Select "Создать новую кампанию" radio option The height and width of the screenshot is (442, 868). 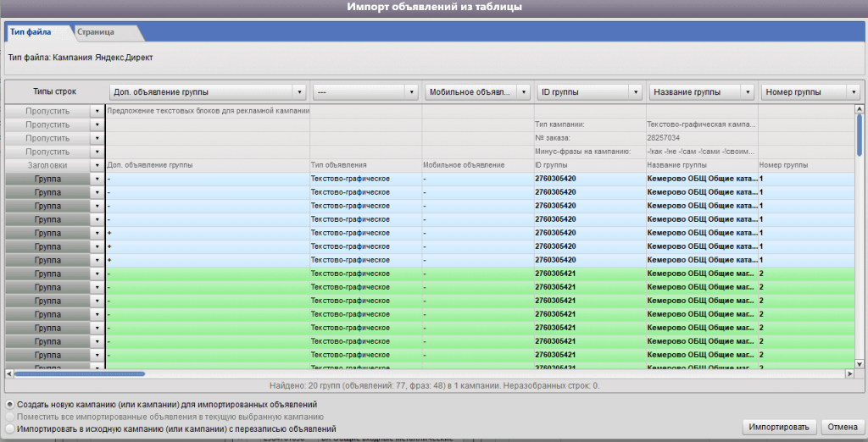pos(9,405)
